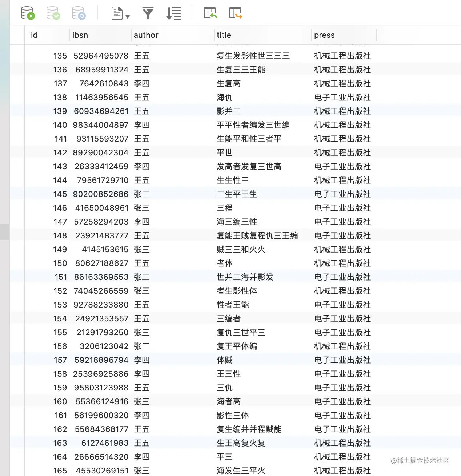Select title cell 平世
The image size is (461, 476).
tap(225, 153)
